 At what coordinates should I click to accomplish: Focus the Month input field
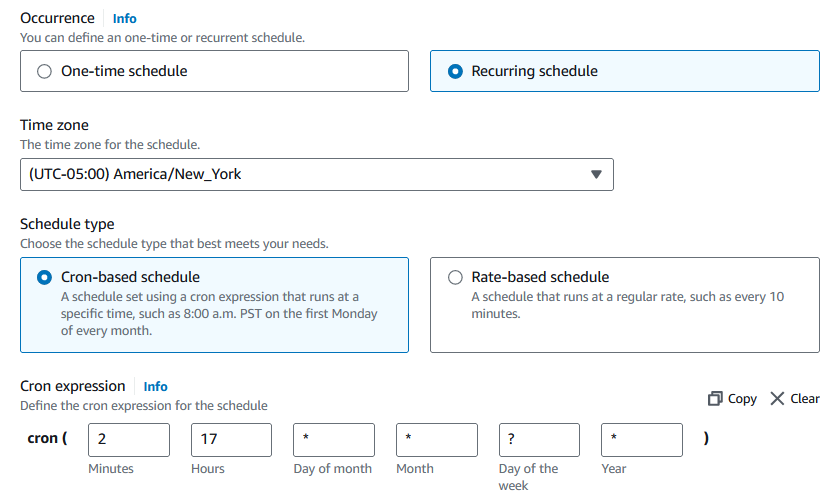click(437, 440)
